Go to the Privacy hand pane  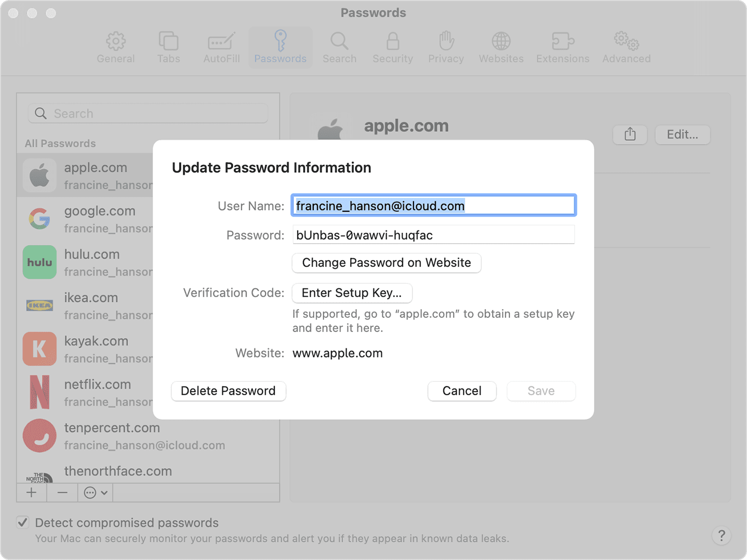[x=446, y=48]
